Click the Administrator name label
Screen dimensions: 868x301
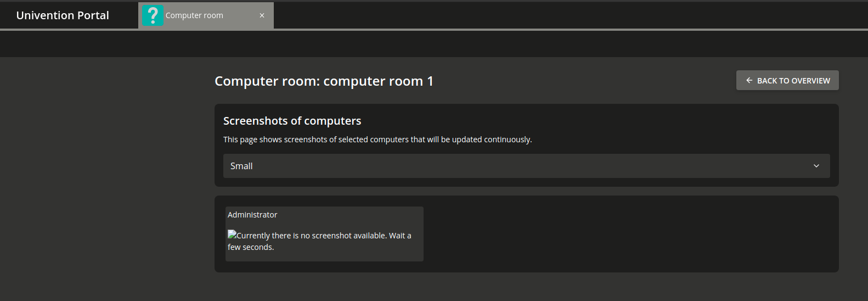point(252,215)
